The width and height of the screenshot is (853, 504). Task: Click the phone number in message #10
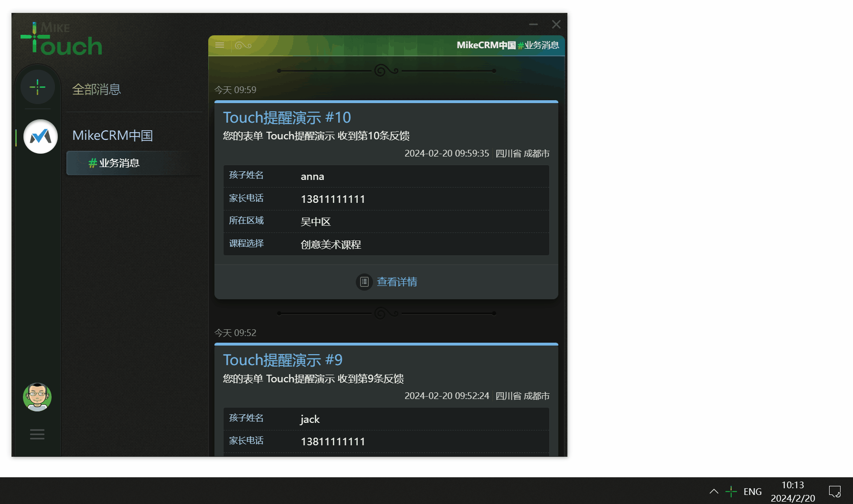tap(333, 199)
